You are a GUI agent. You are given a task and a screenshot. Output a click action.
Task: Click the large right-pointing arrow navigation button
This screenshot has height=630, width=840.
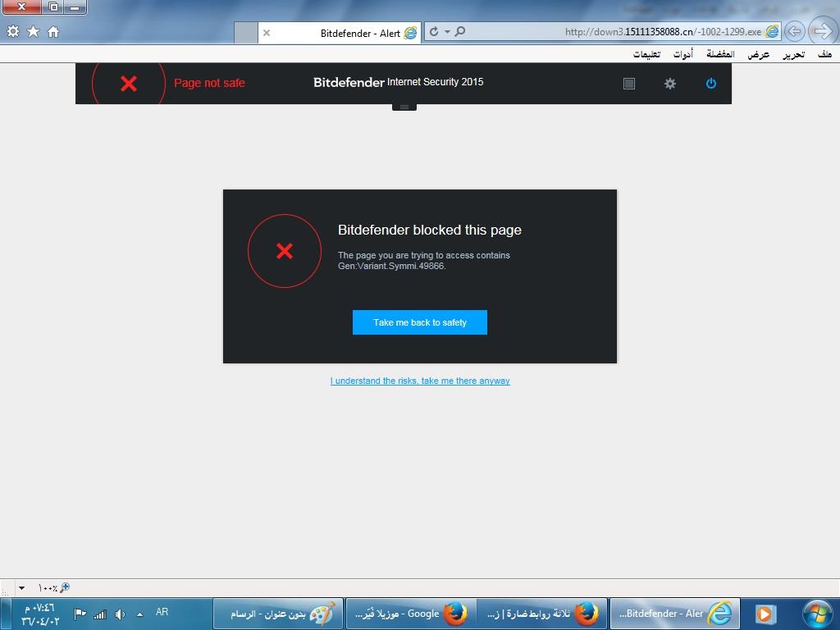[822, 31]
